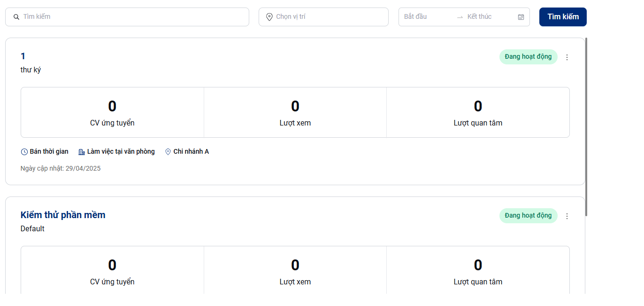
Task: Click Đang hoạt động status on Kiểm thử phần mềm
Action: click(x=528, y=216)
